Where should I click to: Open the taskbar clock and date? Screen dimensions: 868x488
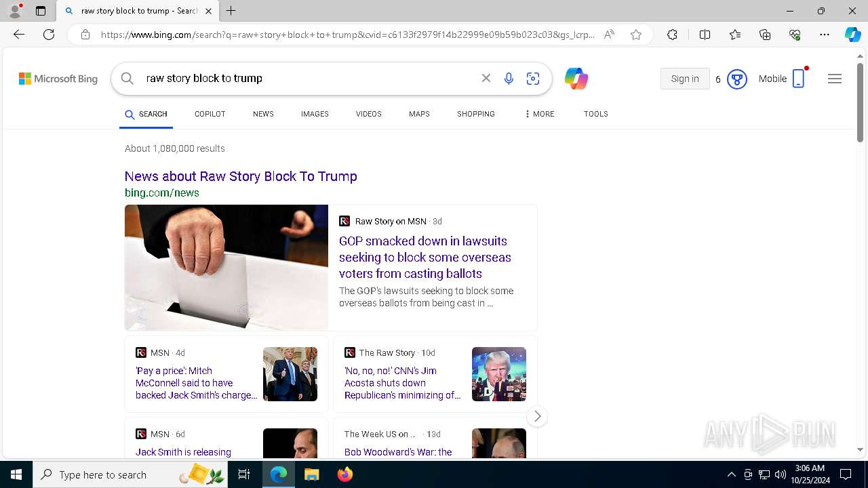point(810,474)
